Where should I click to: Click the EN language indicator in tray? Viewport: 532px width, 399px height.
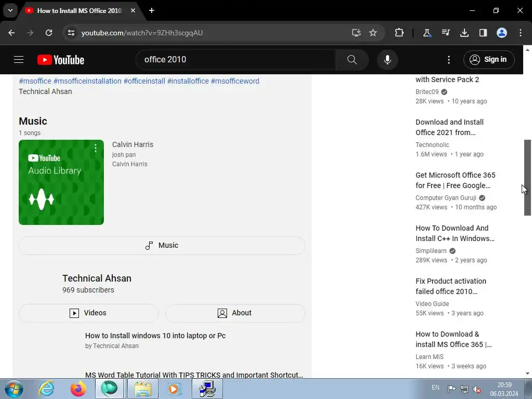pos(435,388)
